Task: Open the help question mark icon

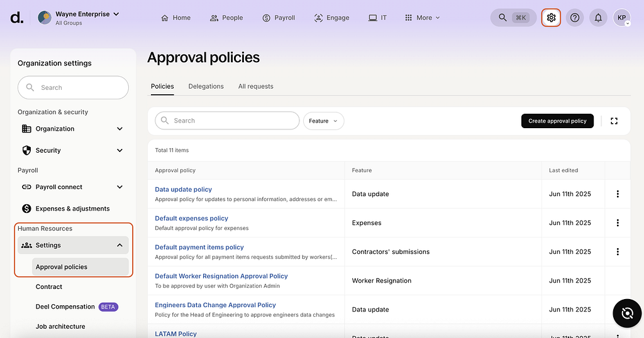Action: click(575, 18)
